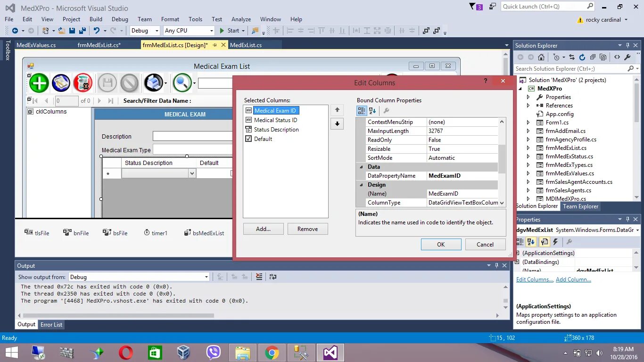
Task: Click Pending Changes Filter clock icon
Action: (557, 57)
